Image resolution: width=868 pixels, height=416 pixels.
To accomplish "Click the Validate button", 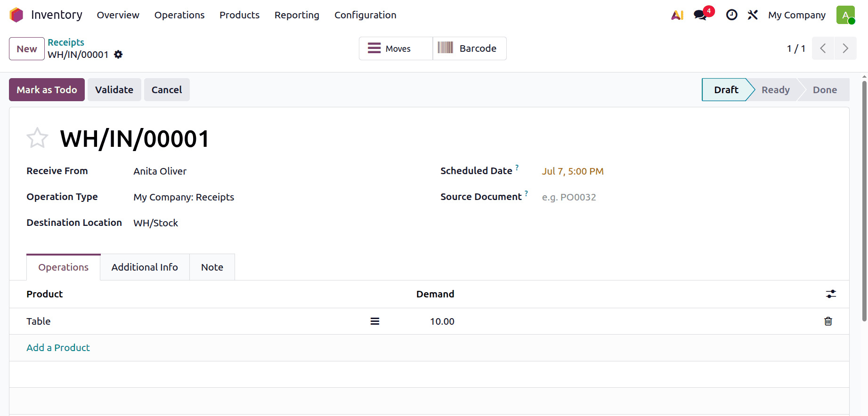I will click(x=114, y=90).
